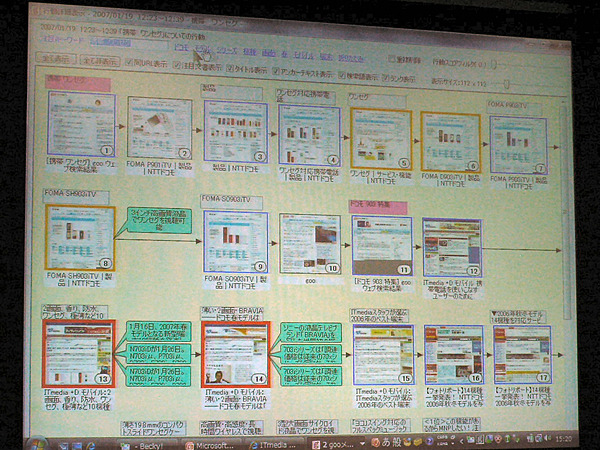
Task: Click the 15:20 taskbar clock
Action: [x=563, y=439]
